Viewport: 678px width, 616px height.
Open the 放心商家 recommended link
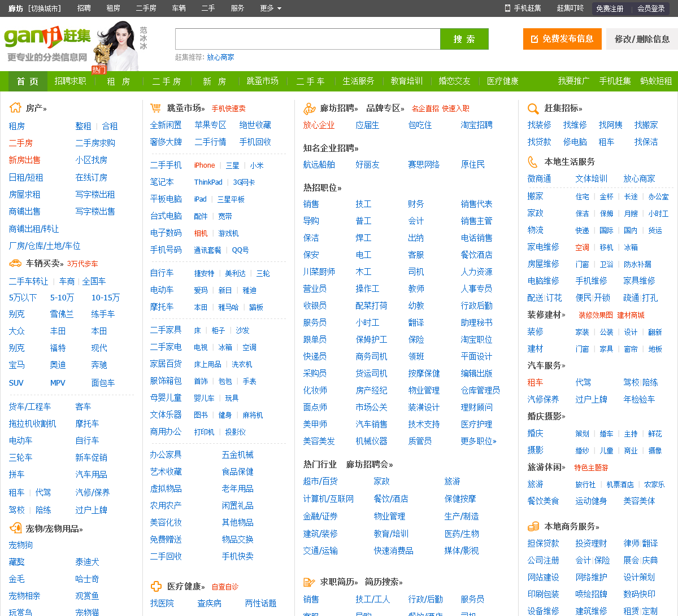coord(220,58)
